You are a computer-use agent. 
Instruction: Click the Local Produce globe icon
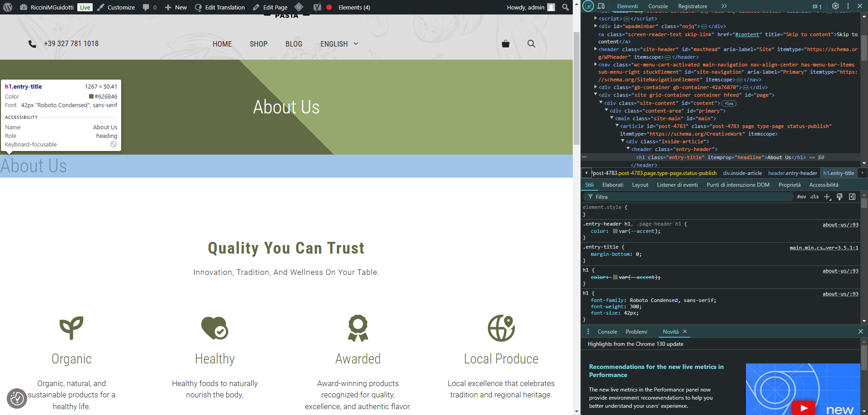click(x=501, y=328)
